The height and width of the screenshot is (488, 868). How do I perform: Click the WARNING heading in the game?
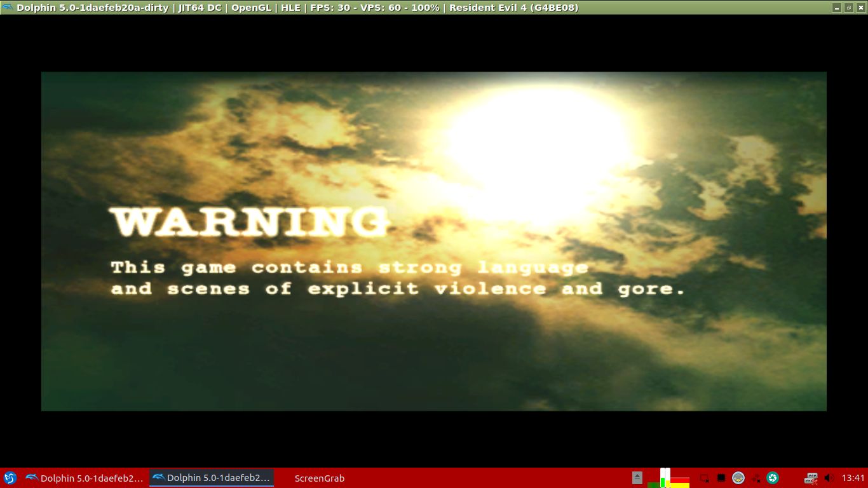click(x=250, y=222)
